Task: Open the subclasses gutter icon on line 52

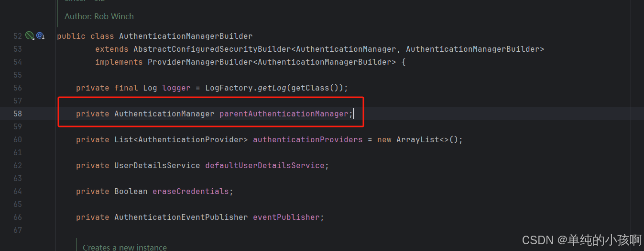Action: pyautogui.click(x=40, y=36)
